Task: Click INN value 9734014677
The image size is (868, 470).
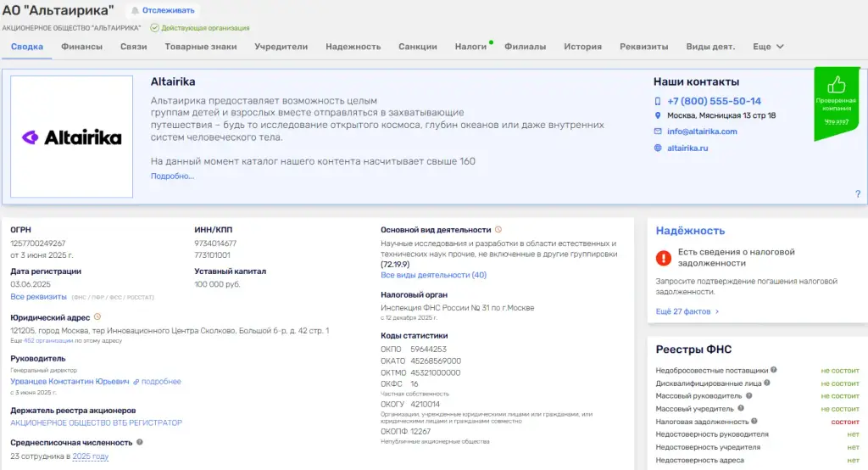Action: tap(215, 243)
